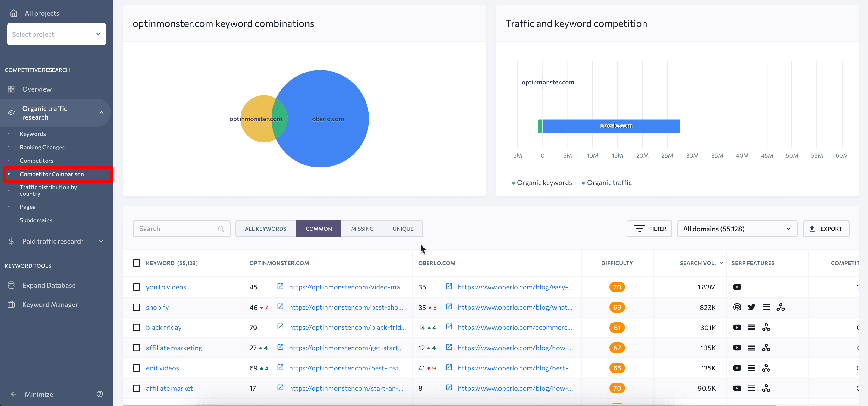Open optinmonster external link icon for edit videos
Screen dimensions: 868x406
[x=280, y=367]
